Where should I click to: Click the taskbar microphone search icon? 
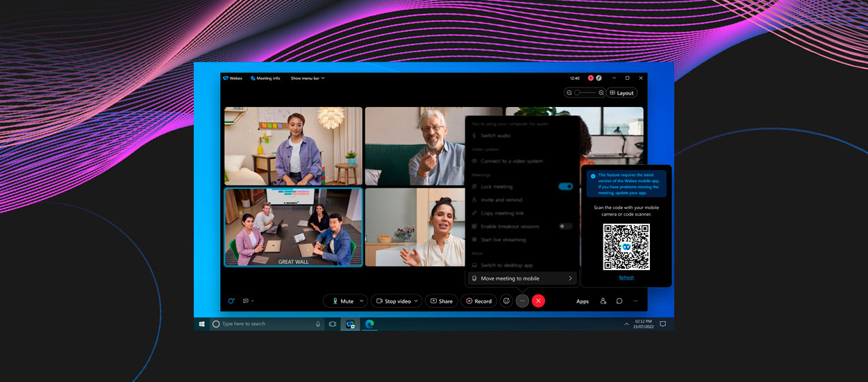[x=318, y=324]
